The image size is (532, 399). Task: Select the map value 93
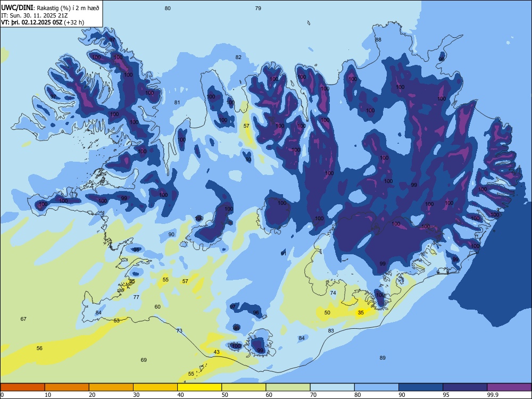click(248, 160)
